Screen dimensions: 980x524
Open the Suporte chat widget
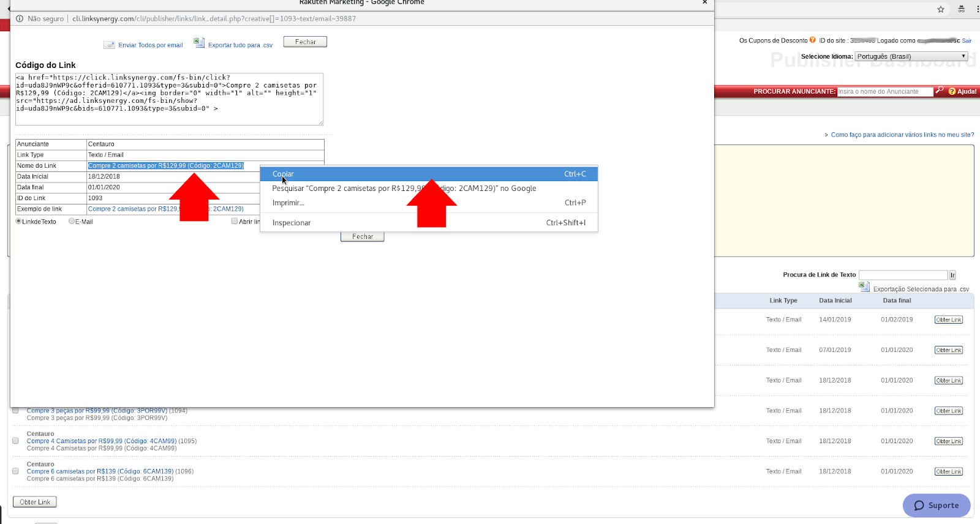(x=937, y=506)
